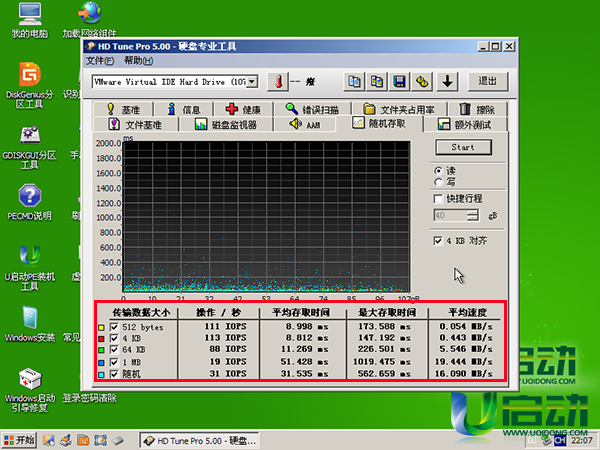Click the 113 IOPS value

pos(225,338)
